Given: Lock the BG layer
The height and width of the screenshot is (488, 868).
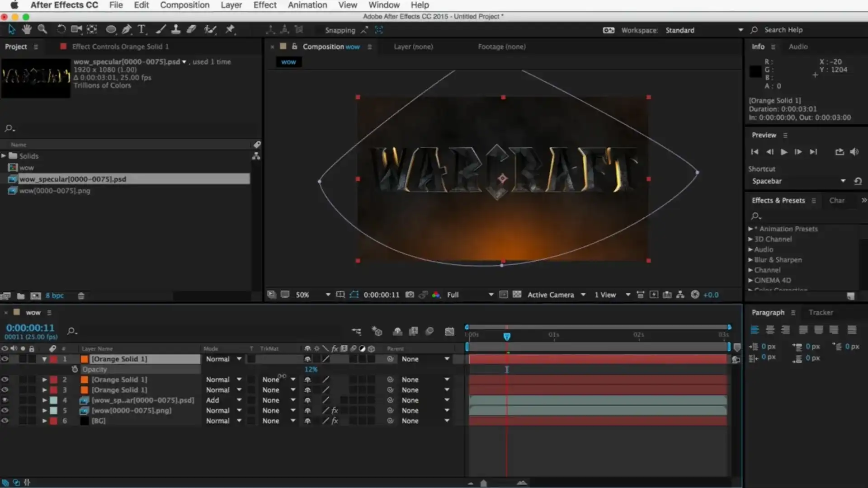Looking at the screenshot, I should (31, 421).
